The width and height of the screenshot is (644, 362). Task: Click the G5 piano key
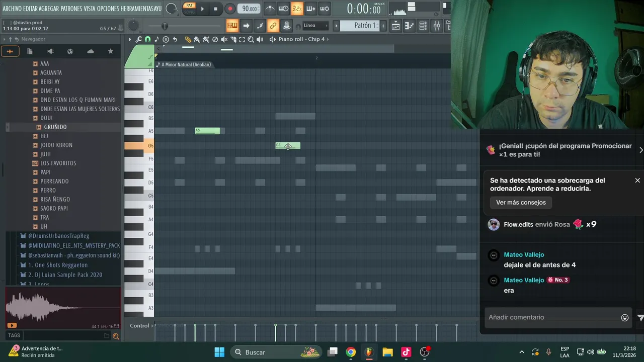tap(139, 146)
